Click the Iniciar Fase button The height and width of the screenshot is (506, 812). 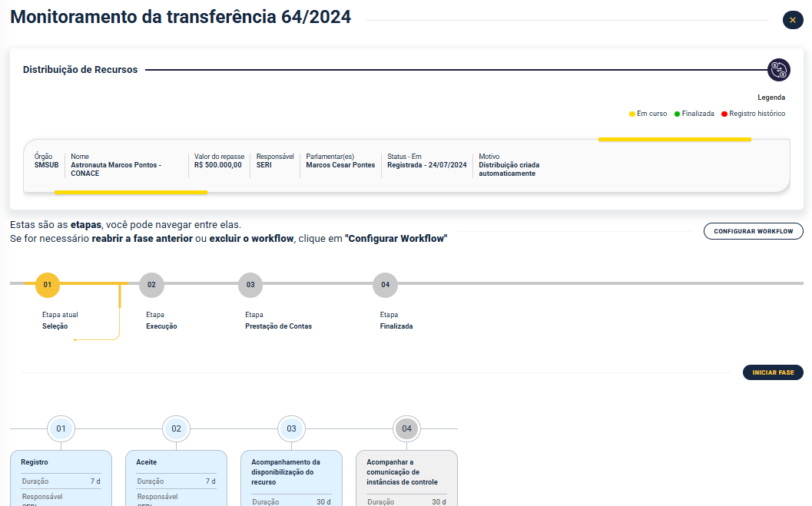tap(773, 372)
